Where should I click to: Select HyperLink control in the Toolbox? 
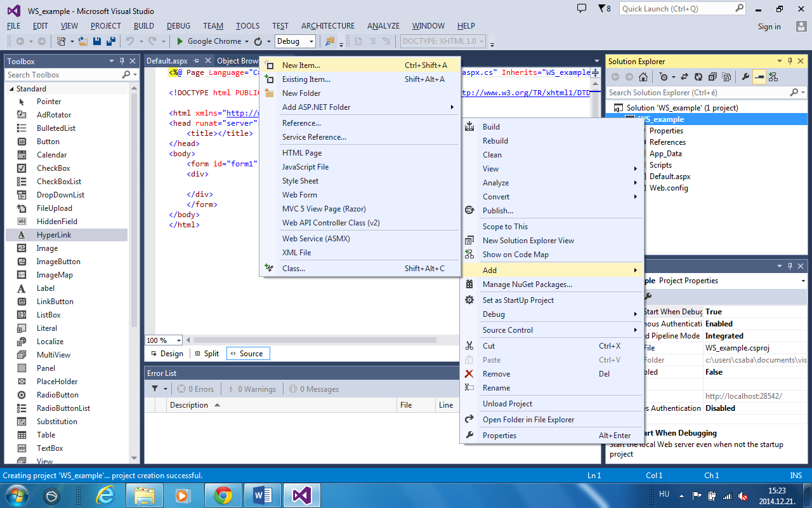(x=67, y=235)
